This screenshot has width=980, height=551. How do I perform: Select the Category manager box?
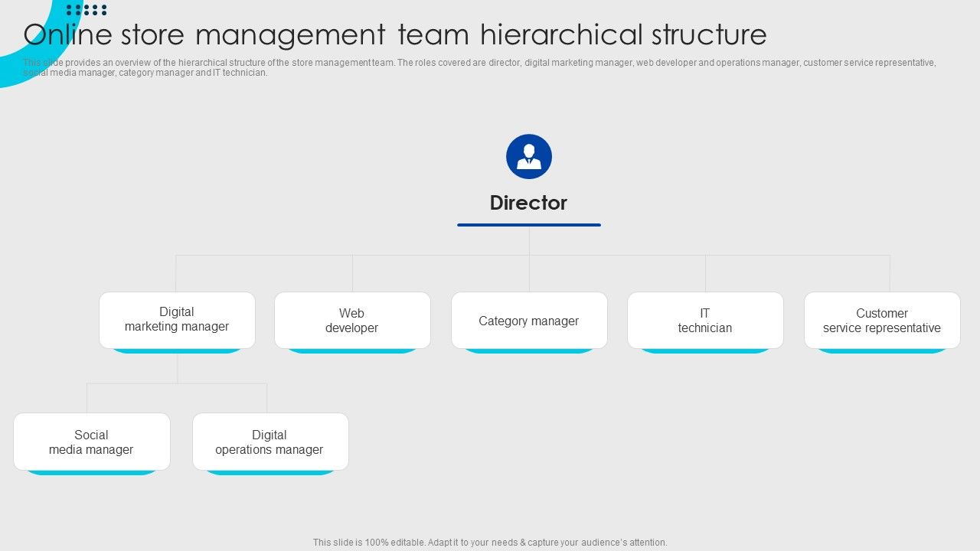coord(529,321)
